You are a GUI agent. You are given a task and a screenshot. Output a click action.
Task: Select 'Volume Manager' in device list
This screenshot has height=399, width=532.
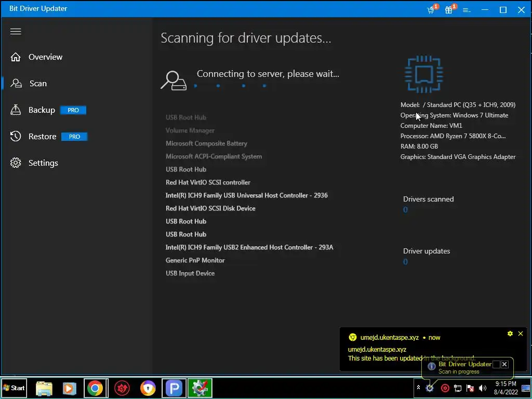190,130
